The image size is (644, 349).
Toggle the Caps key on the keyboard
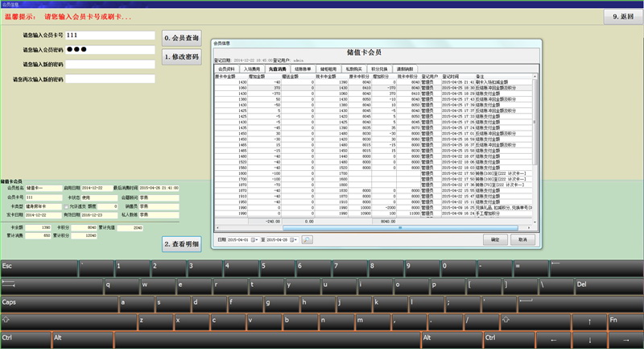[59, 304]
